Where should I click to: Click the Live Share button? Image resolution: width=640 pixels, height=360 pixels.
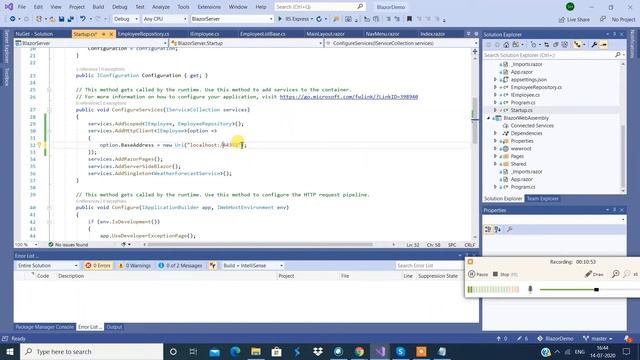click(574, 20)
